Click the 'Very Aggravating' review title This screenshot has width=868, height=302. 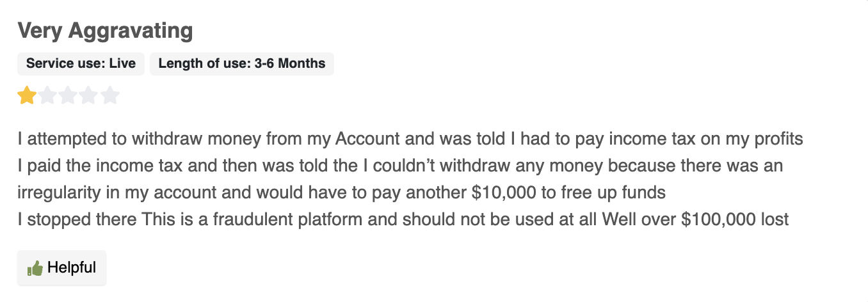coord(105,31)
